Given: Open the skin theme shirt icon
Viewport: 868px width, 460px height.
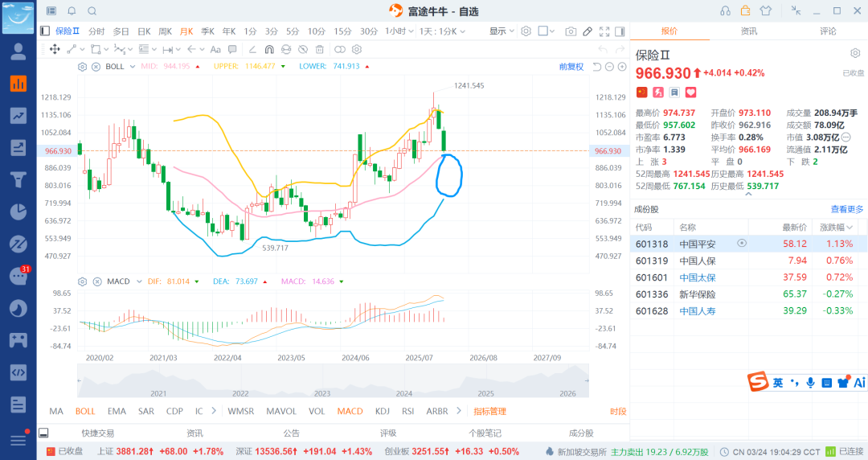Looking at the screenshot, I should [x=764, y=10].
